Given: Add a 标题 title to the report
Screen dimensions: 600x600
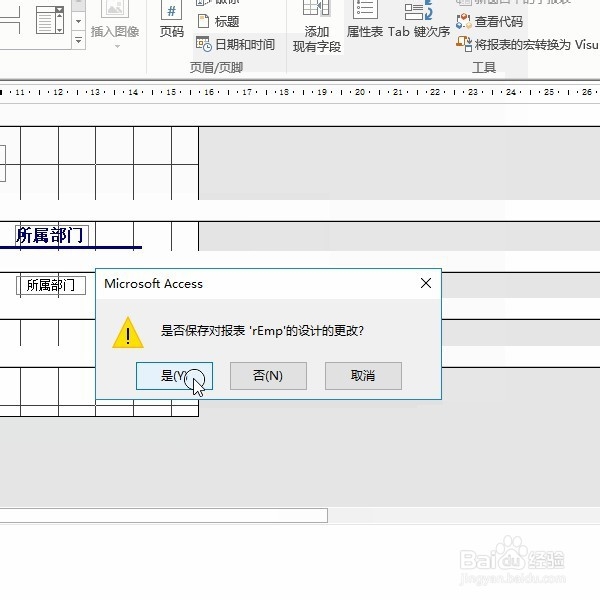Looking at the screenshot, I should (x=218, y=21).
